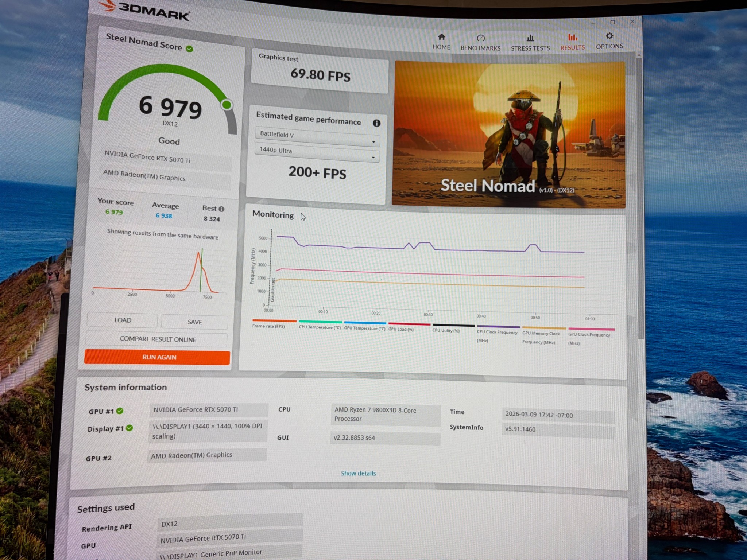
Task: Click the Rendering API value DX12 in Settings used
Action: pos(231,523)
